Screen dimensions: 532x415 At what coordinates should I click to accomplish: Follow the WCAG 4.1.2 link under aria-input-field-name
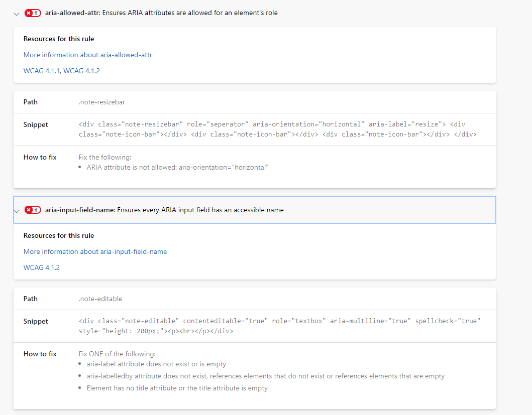[41, 267]
